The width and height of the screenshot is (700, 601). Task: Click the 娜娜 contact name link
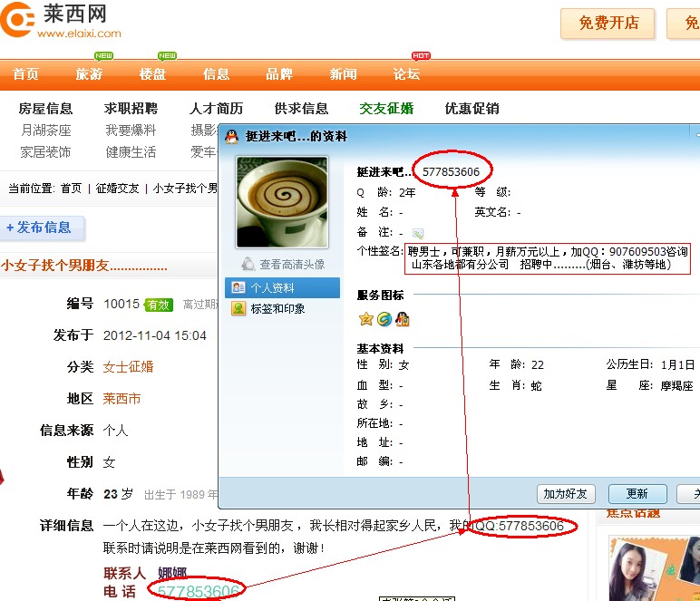pyautogui.click(x=172, y=573)
